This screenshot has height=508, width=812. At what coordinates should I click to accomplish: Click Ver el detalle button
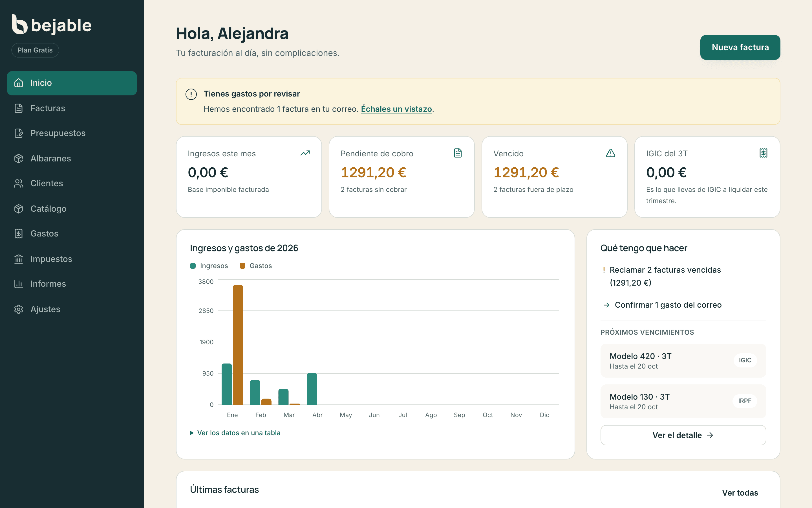[x=683, y=435]
